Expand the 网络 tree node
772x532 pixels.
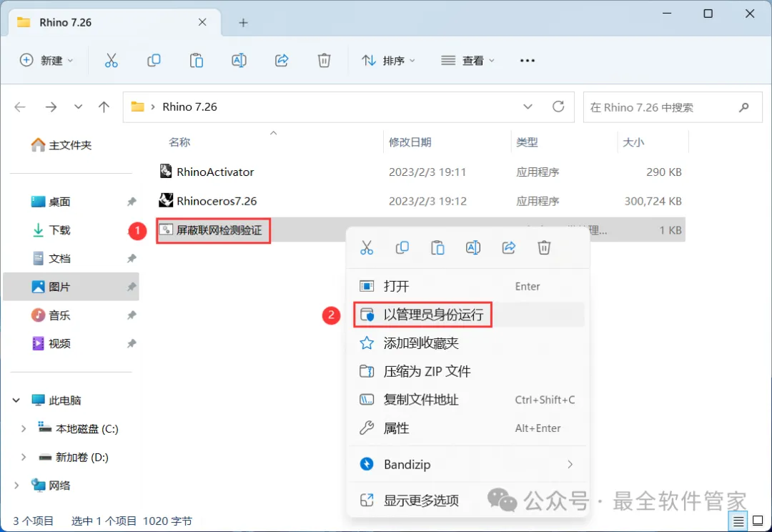pos(16,486)
